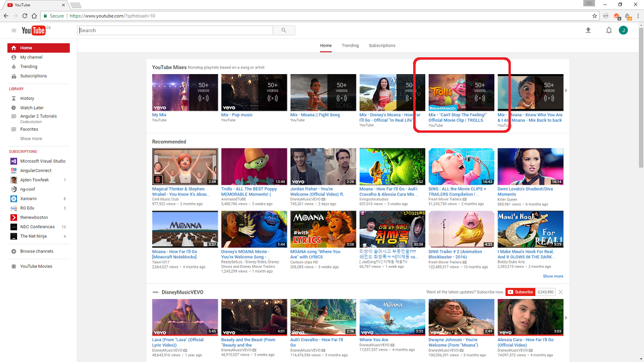Open Mix - Pop music link

pyautogui.click(x=237, y=115)
